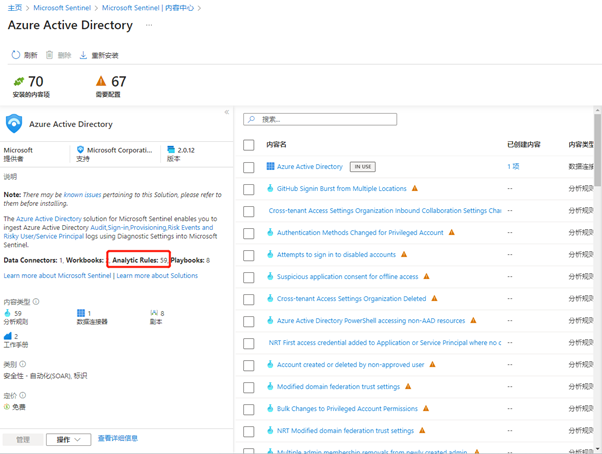
Task: Click the Microsoft Sentinel content hub breadcrumb
Action: coord(148,8)
